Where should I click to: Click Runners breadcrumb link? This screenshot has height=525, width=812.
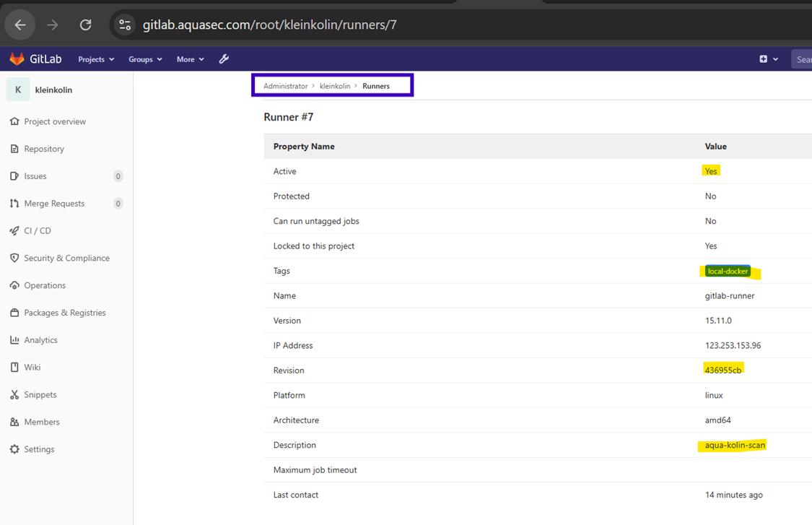pyautogui.click(x=376, y=86)
